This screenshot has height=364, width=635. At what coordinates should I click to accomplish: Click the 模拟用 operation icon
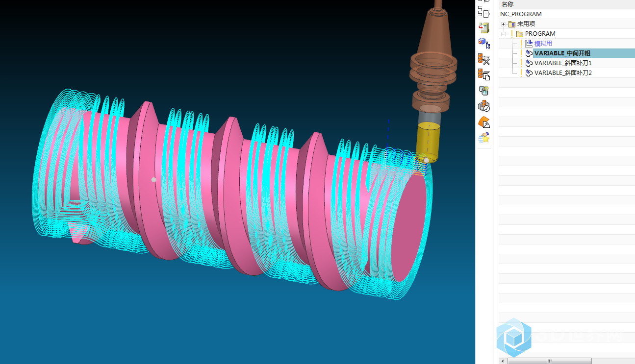[x=529, y=44]
